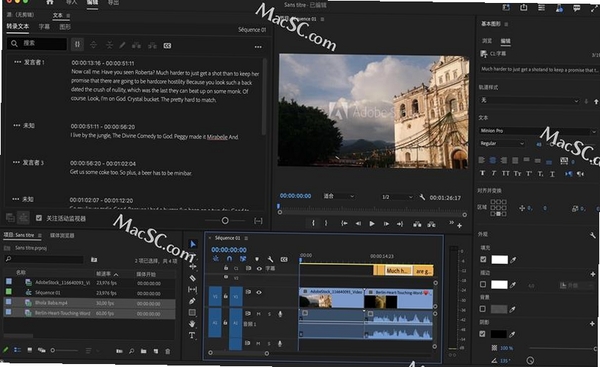Image resolution: width=600 pixels, height=367 pixels.
Task: Click the transcript pause-segmentation icon
Action: pyautogui.click(x=77, y=45)
